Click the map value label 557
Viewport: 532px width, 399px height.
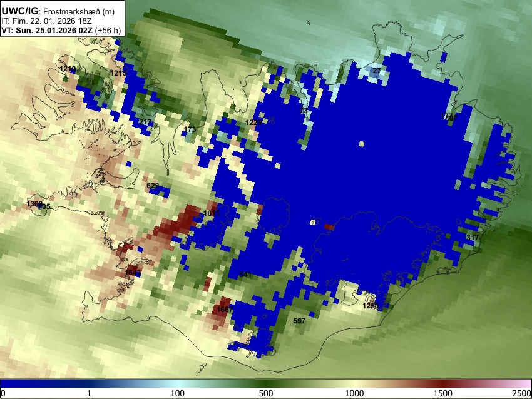(299, 321)
